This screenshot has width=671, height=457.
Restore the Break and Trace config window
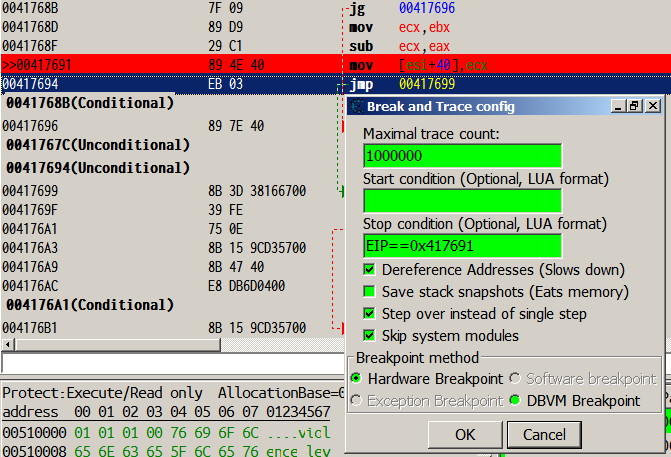634,105
